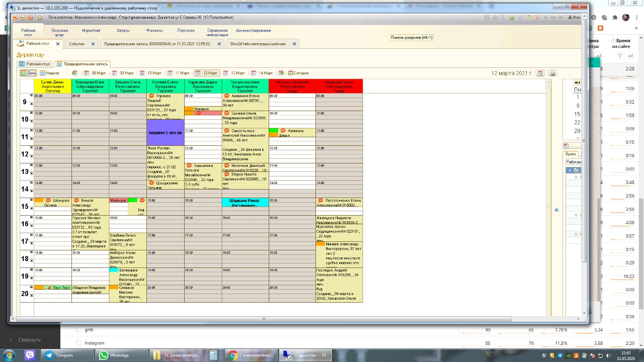The width and height of the screenshot is (644, 362).
Task: Close the Bitrix24 helix интеграция рабочая tab
Action: point(294,44)
